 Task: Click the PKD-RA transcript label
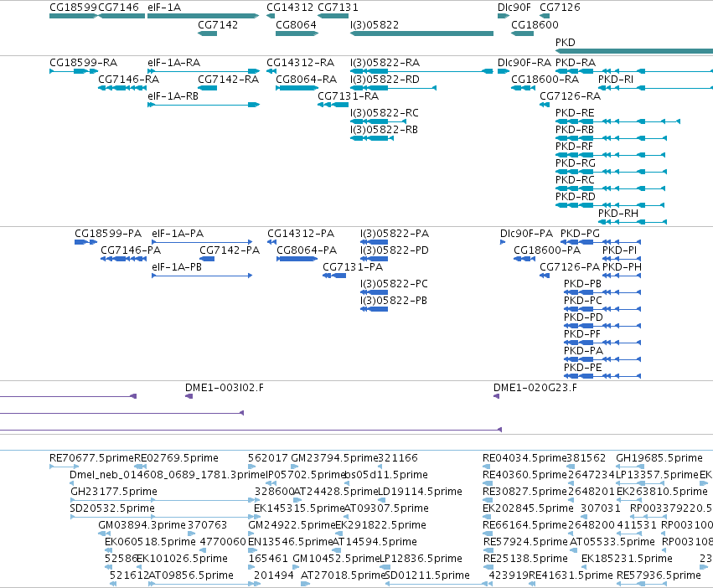coord(576,62)
